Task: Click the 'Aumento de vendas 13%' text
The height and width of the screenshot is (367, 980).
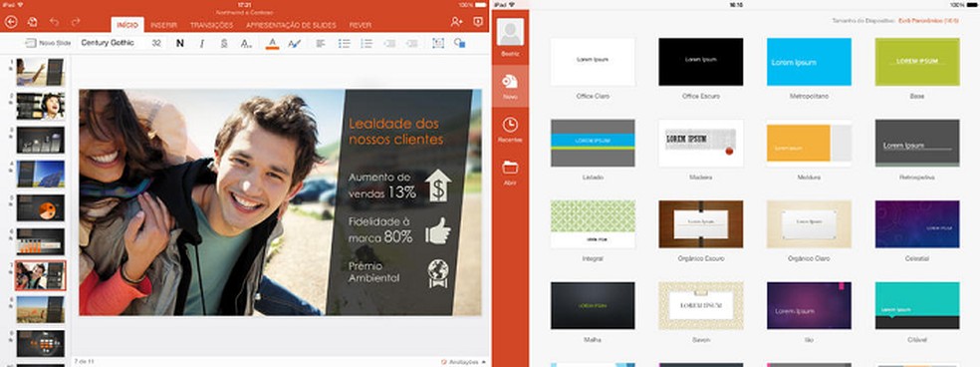Action: [382, 185]
